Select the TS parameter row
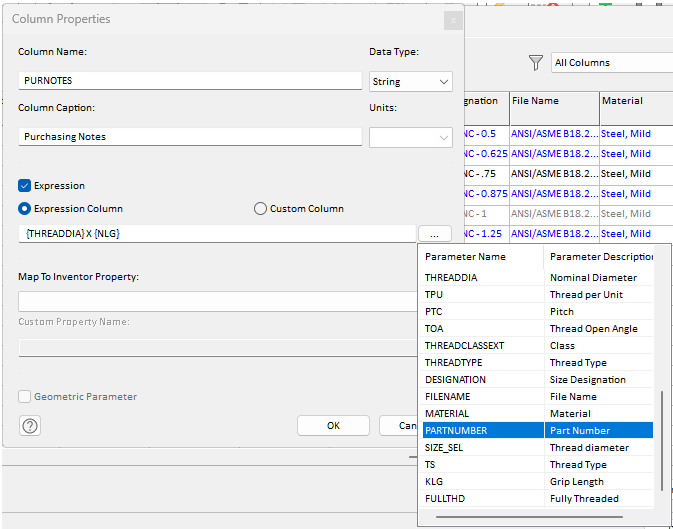This screenshot has width=673, height=529. point(538,465)
